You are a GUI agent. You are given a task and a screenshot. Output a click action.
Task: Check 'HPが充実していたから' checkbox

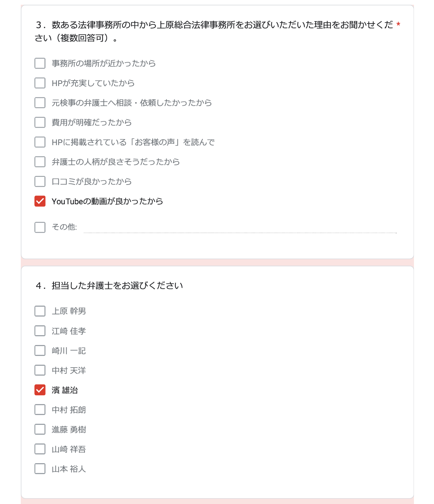point(40,83)
